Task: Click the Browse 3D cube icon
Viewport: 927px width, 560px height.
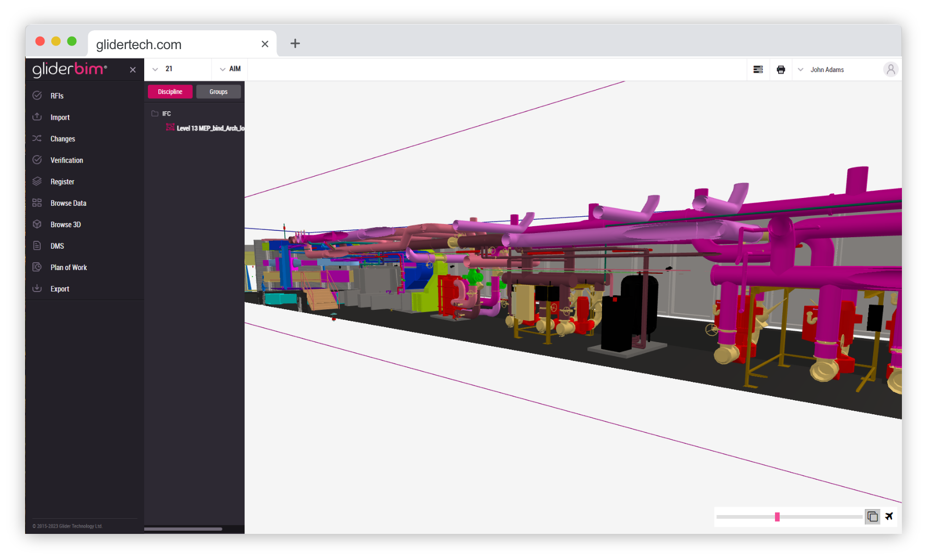Action: 37,225
